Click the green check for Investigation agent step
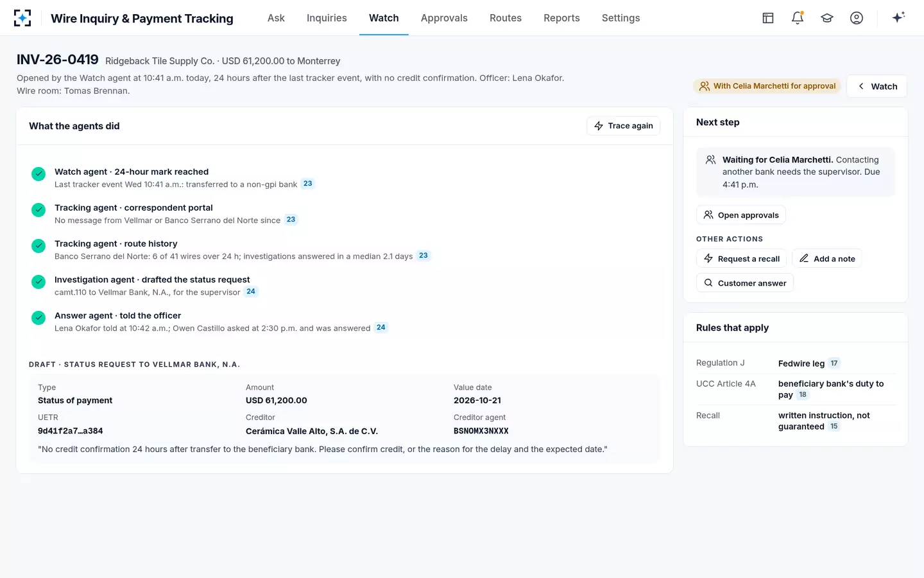 [38, 282]
